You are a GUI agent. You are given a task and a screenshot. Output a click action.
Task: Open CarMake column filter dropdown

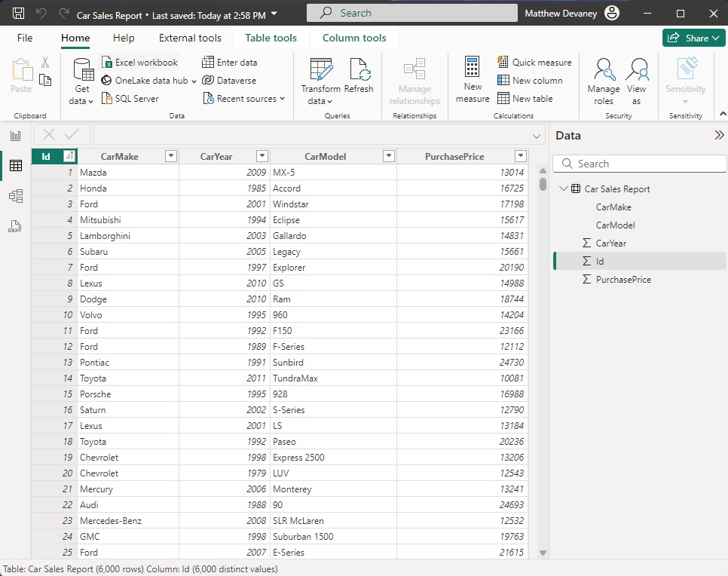pyautogui.click(x=171, y=156)
